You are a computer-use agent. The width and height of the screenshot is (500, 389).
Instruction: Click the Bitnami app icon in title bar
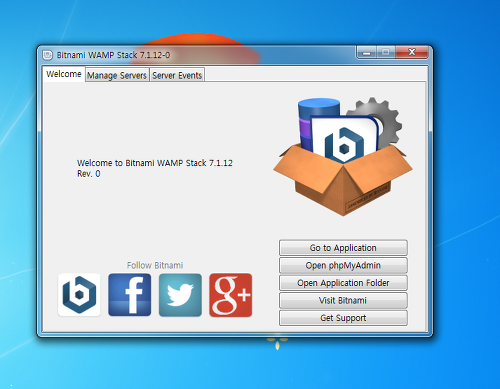(x=48, y=55)
